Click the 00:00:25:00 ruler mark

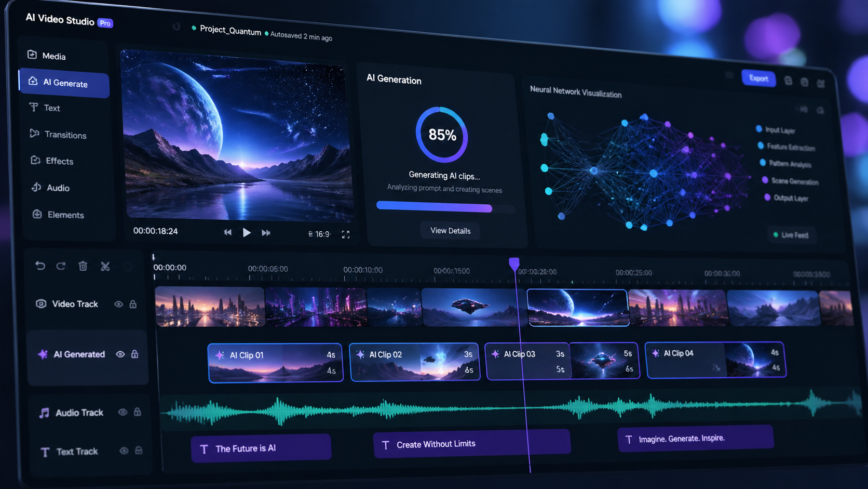[x=634, y=272]
